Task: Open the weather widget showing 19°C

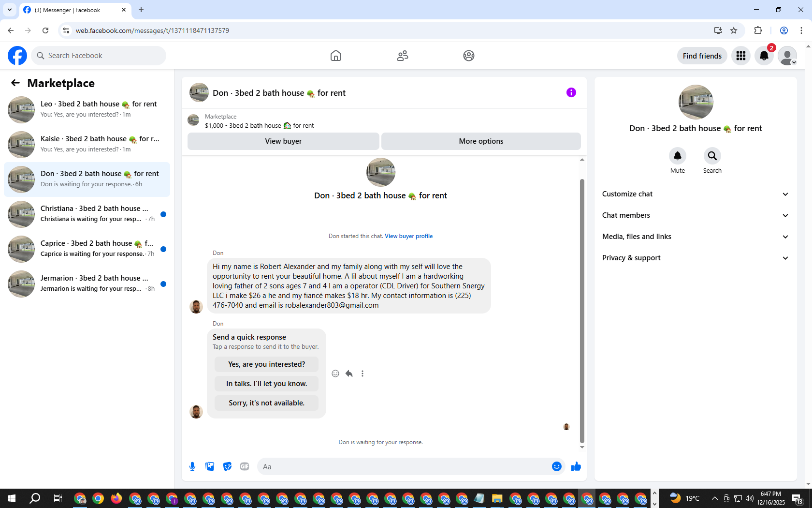Action: click(685, 498)
